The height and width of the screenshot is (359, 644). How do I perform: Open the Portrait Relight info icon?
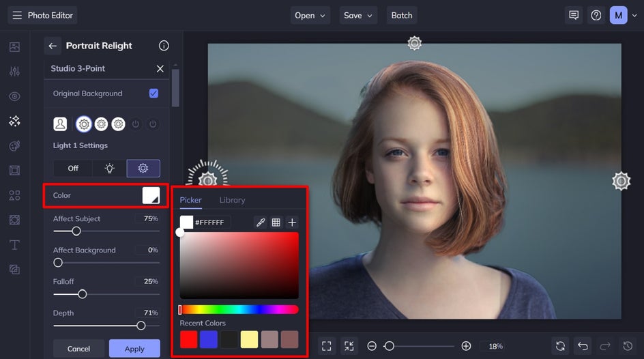164,46
